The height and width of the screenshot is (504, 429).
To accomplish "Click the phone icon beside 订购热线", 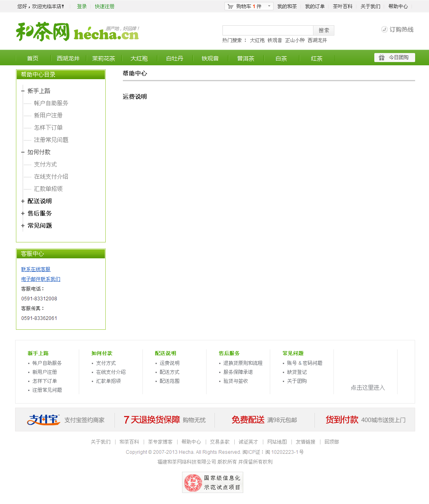I will [384, 29].
